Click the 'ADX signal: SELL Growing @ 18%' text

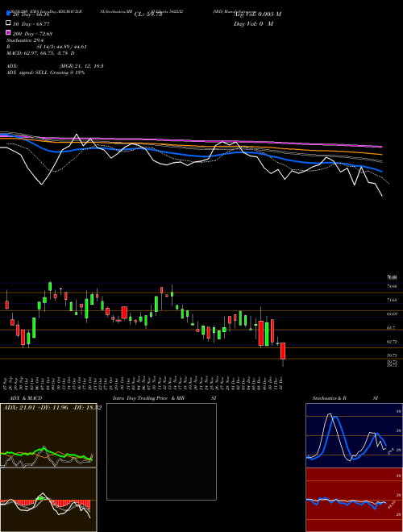(x=45, y=73)
